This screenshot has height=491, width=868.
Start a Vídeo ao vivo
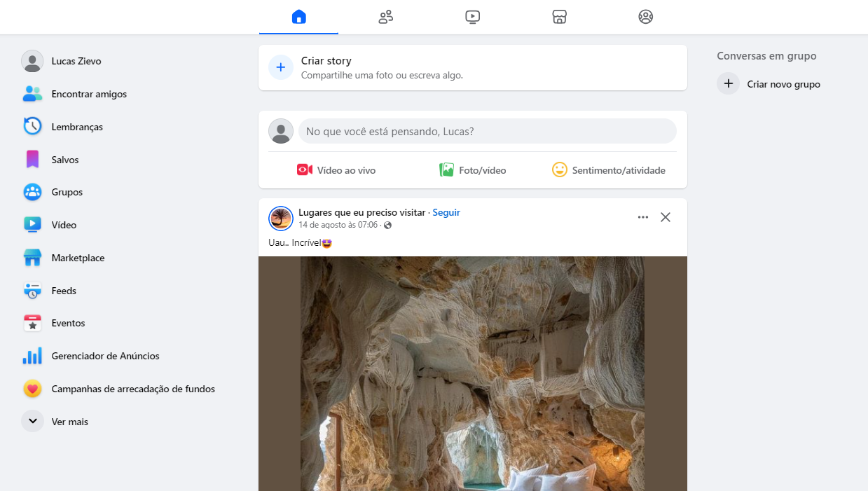point(336,170)
